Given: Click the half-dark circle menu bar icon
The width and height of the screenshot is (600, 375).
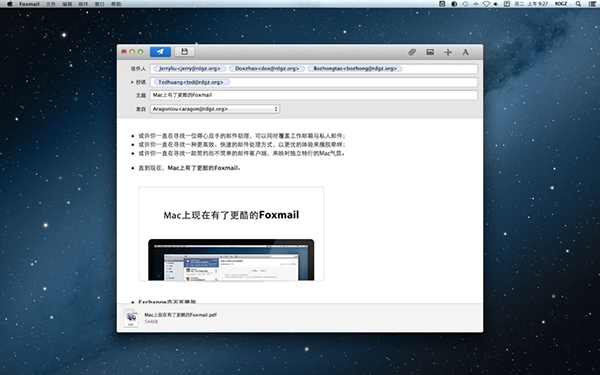Looking at the screenshot, I should (454, 4).
